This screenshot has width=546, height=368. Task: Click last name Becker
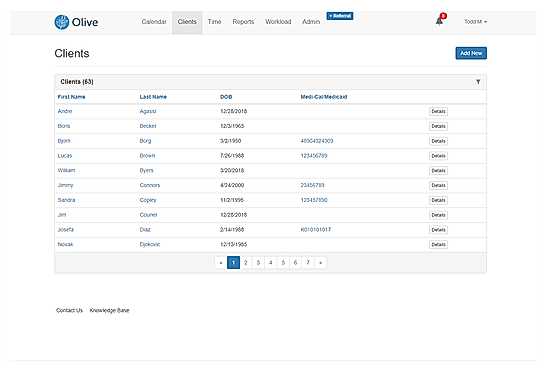click(148, 126)
